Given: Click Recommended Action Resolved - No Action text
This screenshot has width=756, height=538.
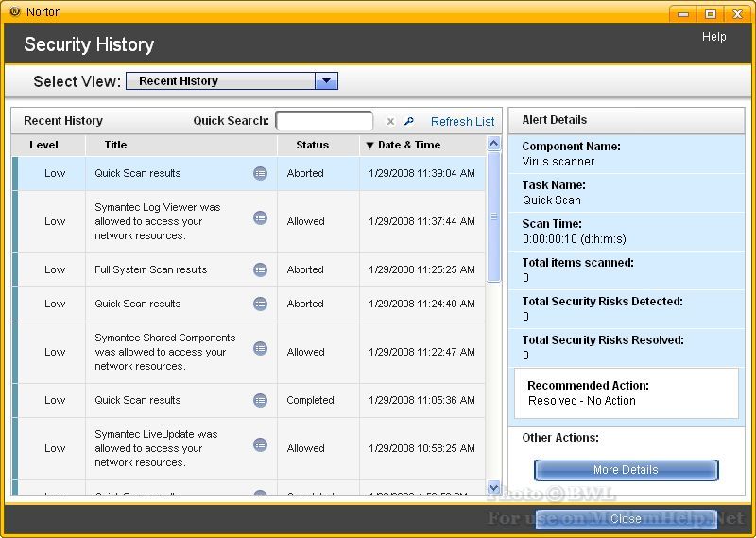Looking at the screenshot, I should (582, 401).
